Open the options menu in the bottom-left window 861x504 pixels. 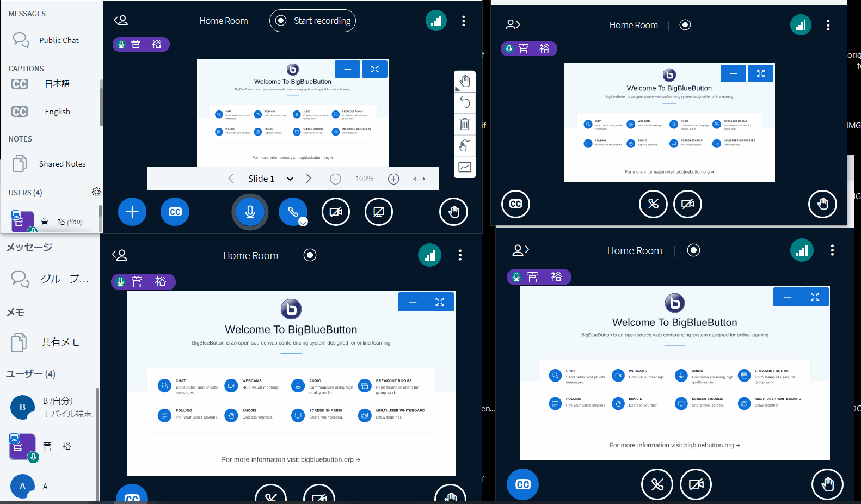[x=460, y=255]
